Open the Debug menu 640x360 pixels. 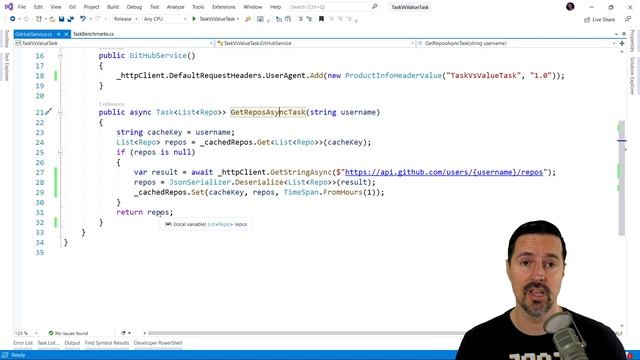pyautogui.click(x=134, y=7)
